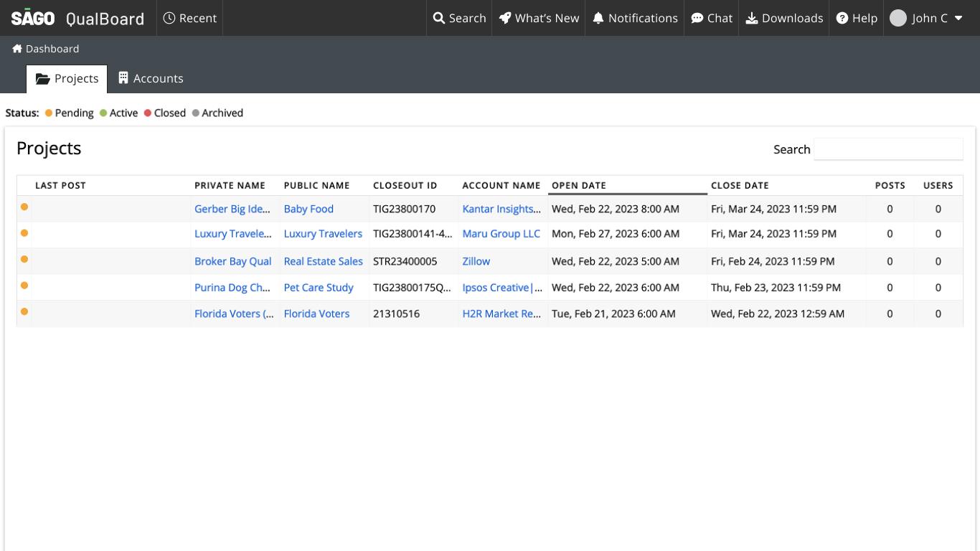Open the Zillow account link
The height and width of the screenshot is (551, 980).
pos(476,261)
